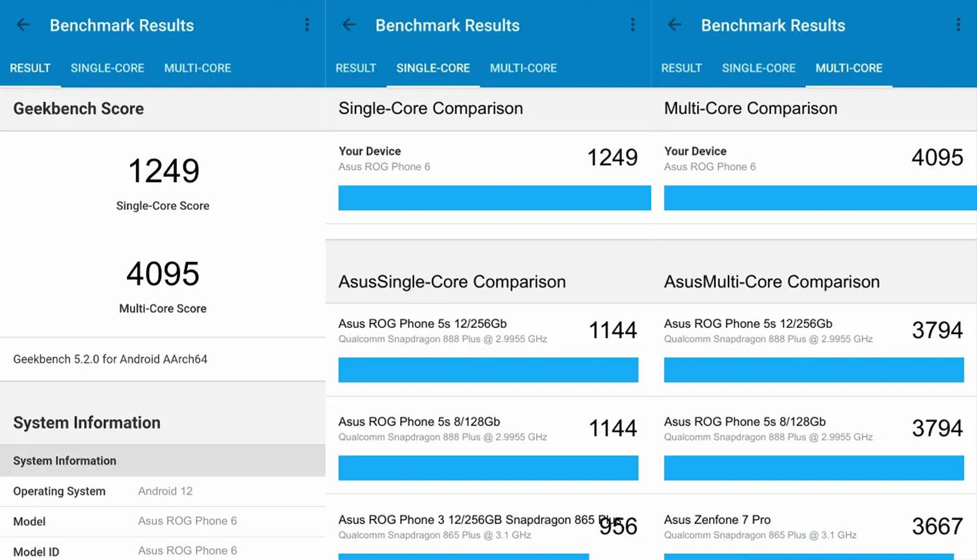Select the RESULT tab on the right panel

[x=681, y=68]
